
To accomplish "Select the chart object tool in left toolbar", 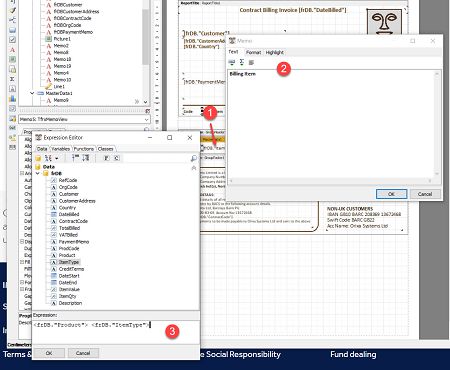I will pos(12,99).
